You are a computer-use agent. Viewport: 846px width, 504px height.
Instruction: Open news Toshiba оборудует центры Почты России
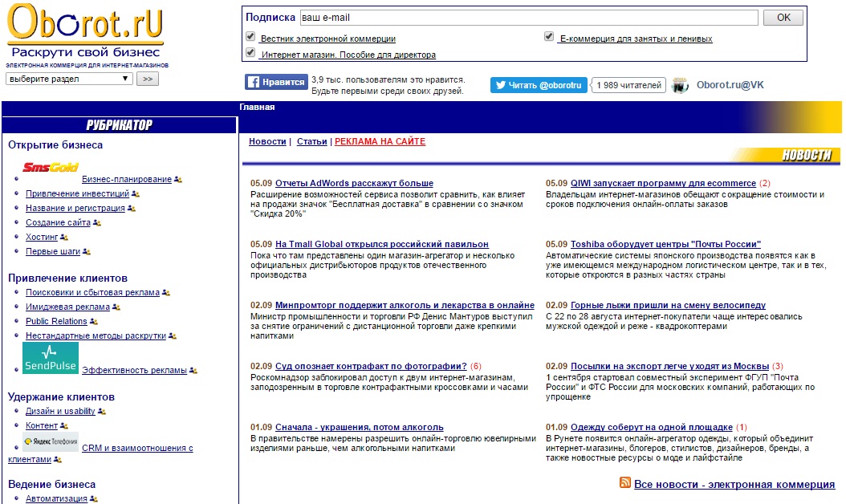[665, 244]
